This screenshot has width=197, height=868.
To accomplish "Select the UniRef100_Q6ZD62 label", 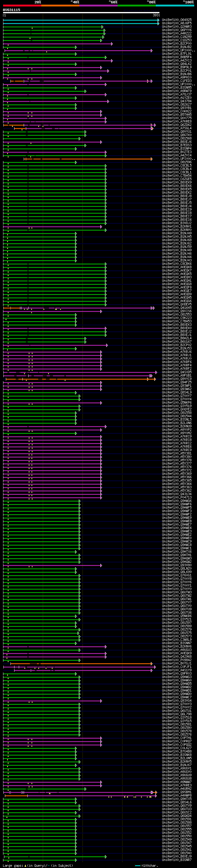I will coord(177,125).
